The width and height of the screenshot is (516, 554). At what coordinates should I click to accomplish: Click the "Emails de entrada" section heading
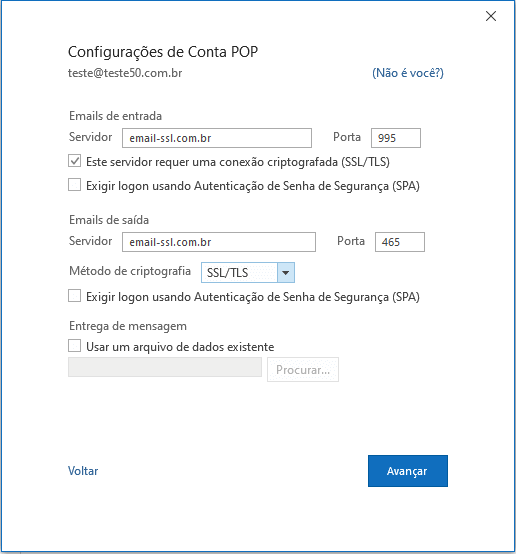click(116, 116)
